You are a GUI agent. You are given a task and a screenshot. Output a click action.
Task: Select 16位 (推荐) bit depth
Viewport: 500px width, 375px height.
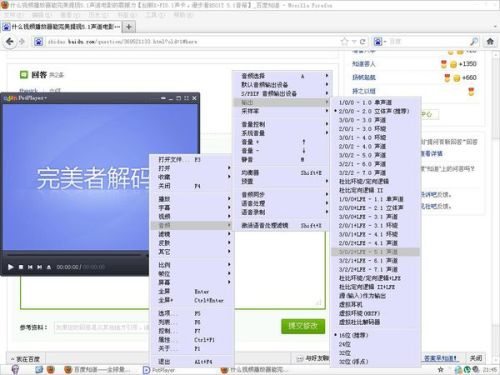(353, 335)
